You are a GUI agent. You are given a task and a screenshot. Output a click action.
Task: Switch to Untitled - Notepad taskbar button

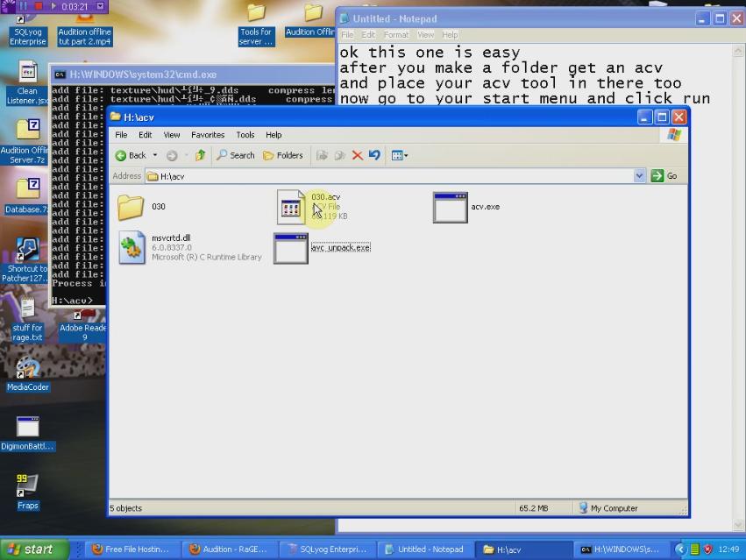(426, 549)
